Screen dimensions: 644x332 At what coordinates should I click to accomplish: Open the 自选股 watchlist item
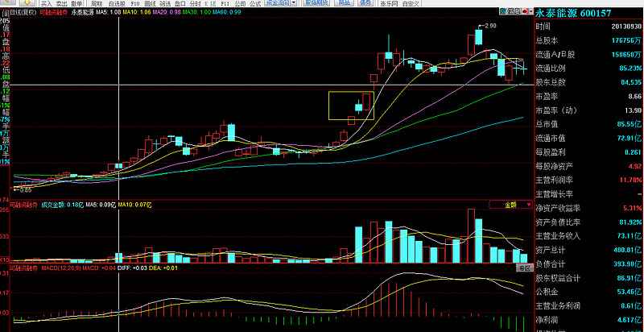[117, 4]
